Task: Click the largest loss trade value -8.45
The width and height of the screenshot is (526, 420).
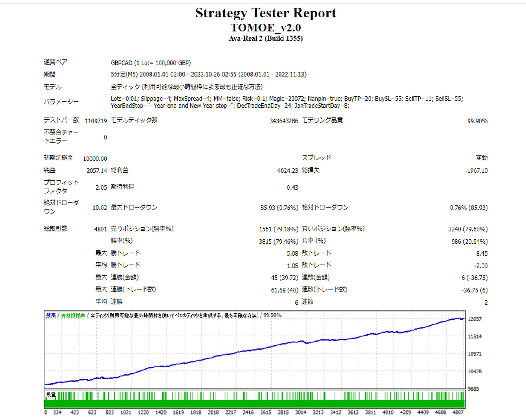Action: point(481,254)
